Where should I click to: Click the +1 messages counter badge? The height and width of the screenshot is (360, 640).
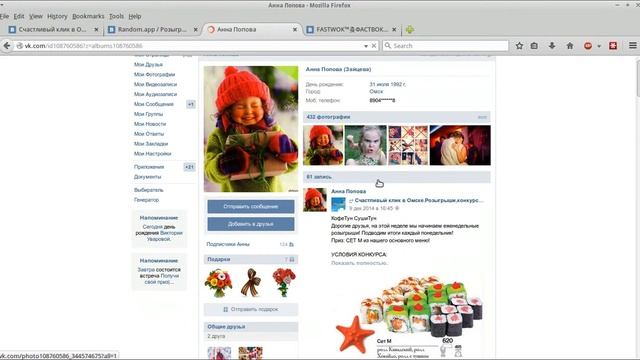(190, 104)
